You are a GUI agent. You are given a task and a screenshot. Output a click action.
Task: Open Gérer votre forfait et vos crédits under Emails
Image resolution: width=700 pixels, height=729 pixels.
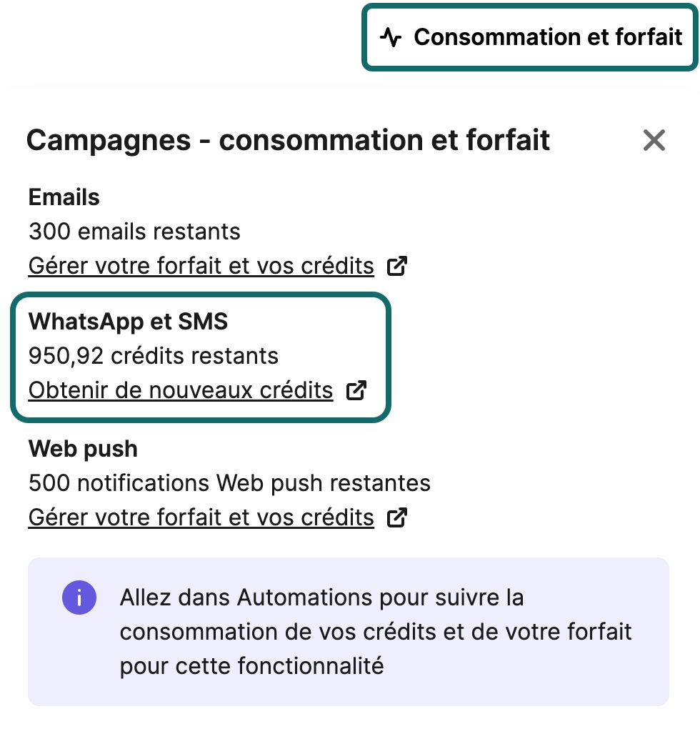pyautogui.click(x=200, y=265)
